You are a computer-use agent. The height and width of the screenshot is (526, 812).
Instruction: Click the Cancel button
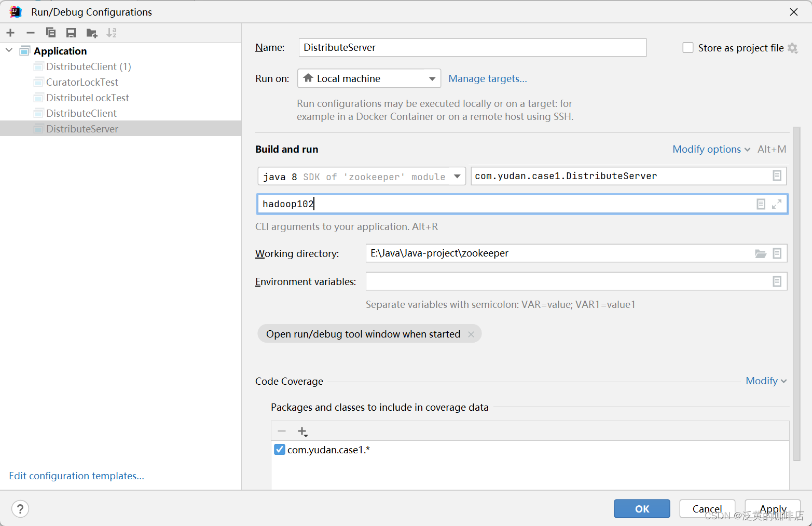707,509
